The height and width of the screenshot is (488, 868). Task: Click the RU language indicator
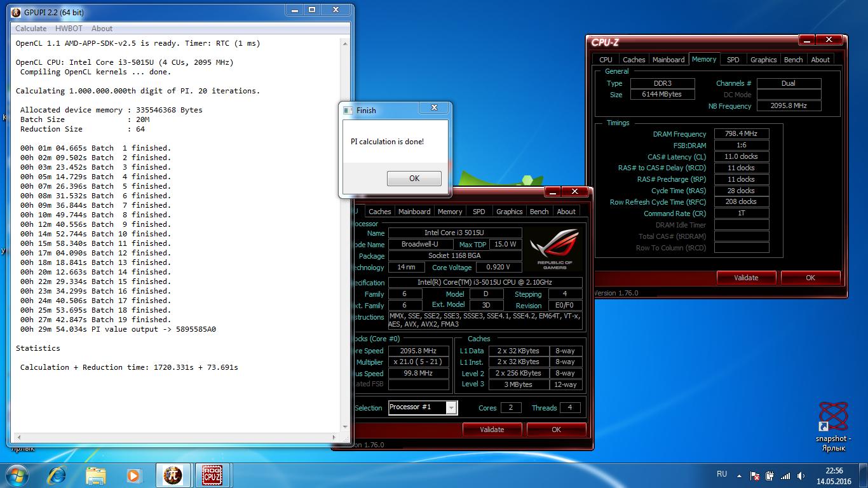click(x=722, y=474)
